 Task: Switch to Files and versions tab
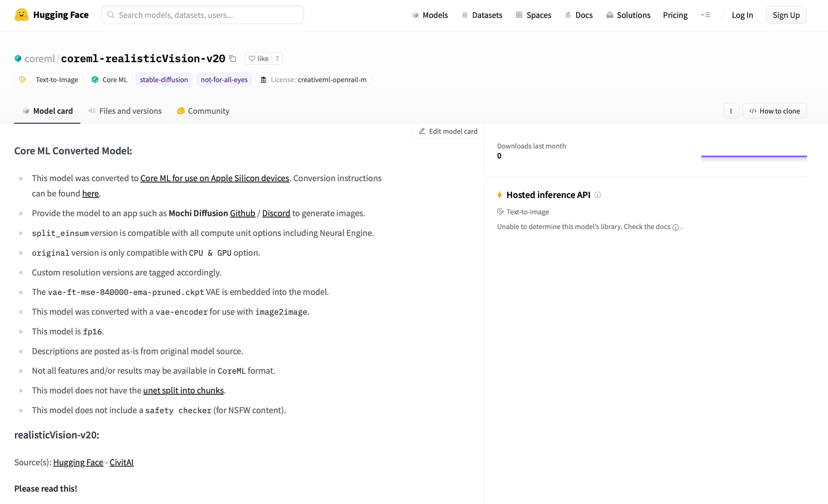(125, 111)
